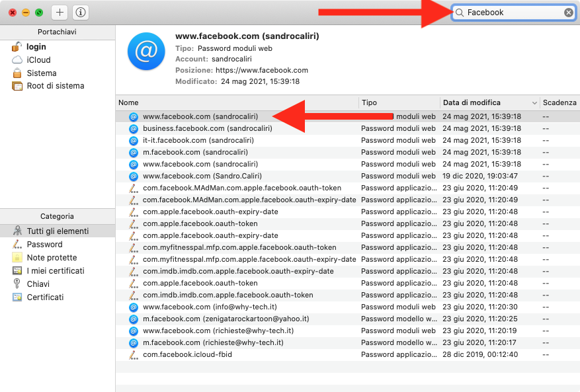
Task: Click the Posizione value https://www.facebook.com
Action: click(262, 70)
